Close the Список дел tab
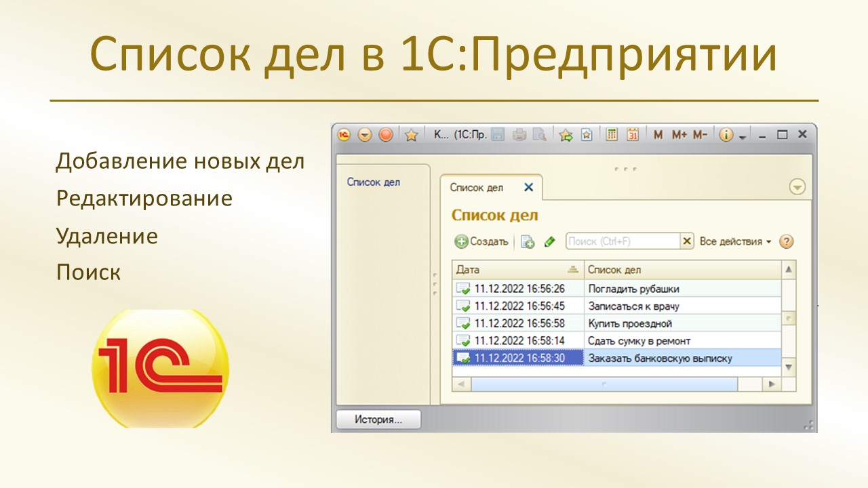 click(x=529, y=188)
